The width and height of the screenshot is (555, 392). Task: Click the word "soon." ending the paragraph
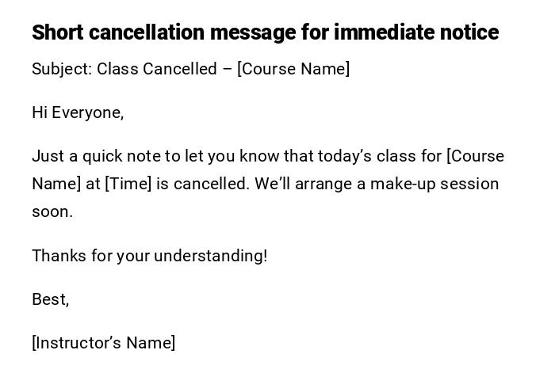[x=52, y=211]
